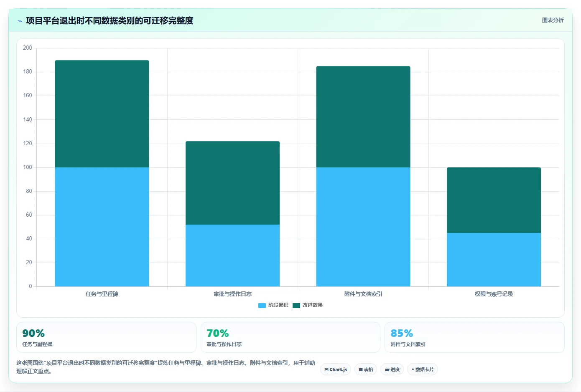
Task: Click the 审批与操作日志 x-axis label
Action: (x=232, y=294)
